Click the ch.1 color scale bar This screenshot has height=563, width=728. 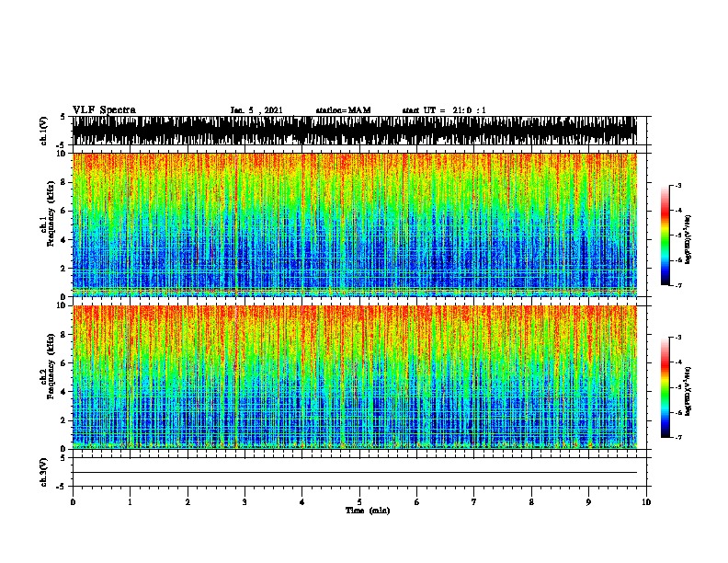pyautogui.click(x=665, y=236)
